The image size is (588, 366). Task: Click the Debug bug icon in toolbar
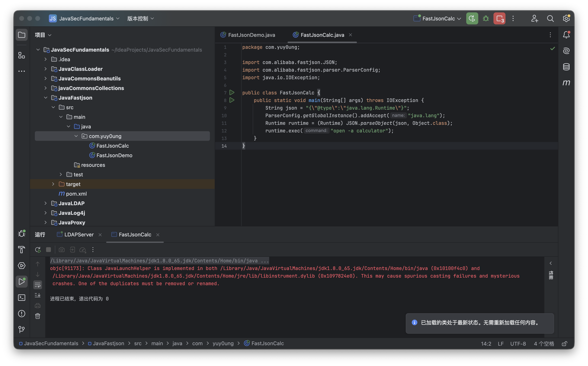coord(485,19)
